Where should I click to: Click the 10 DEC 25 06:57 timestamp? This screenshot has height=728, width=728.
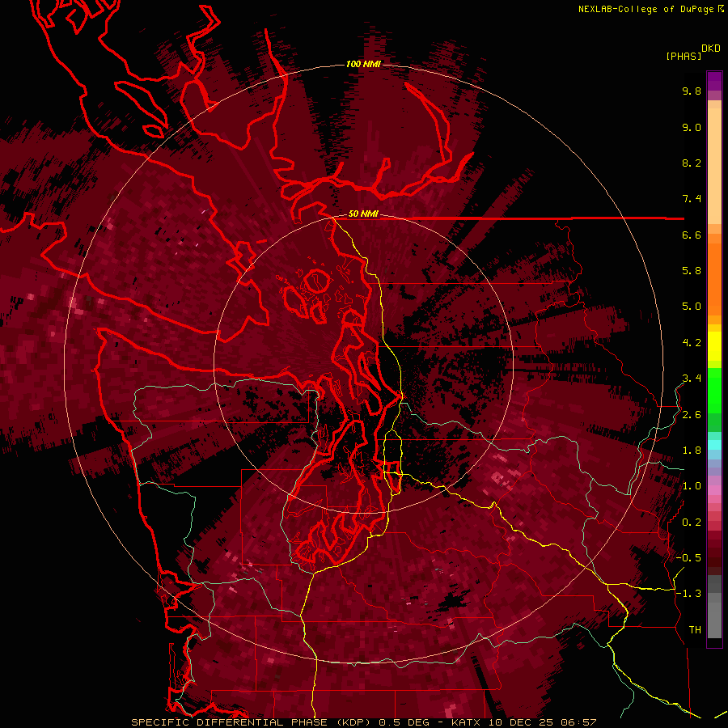(542, 722)
